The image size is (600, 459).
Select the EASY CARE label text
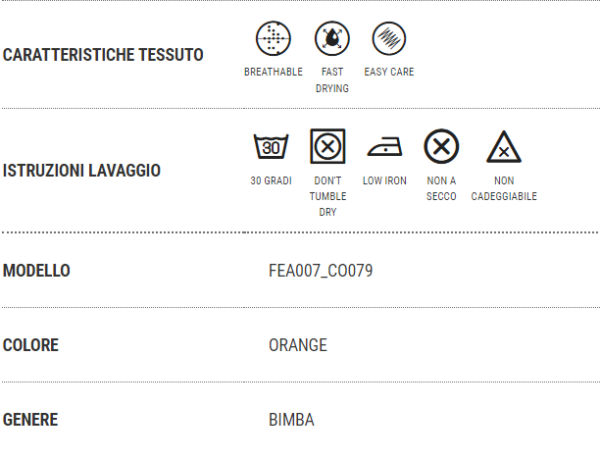point(389,72)
